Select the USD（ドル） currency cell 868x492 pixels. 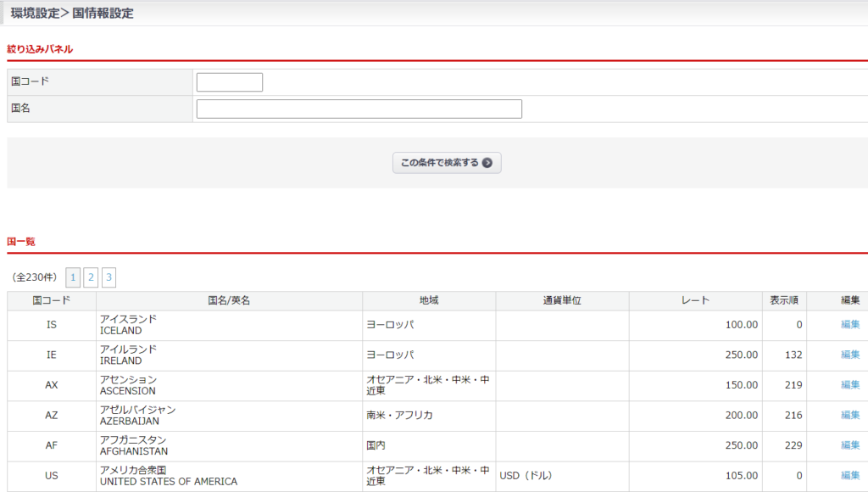[x=531, y=476]
